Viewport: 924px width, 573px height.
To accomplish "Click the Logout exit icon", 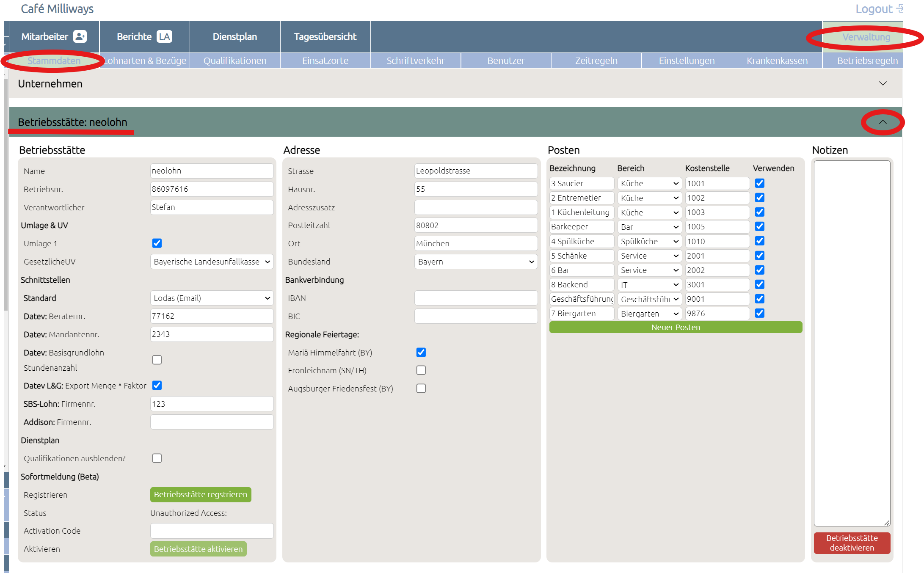I will 900,8.
